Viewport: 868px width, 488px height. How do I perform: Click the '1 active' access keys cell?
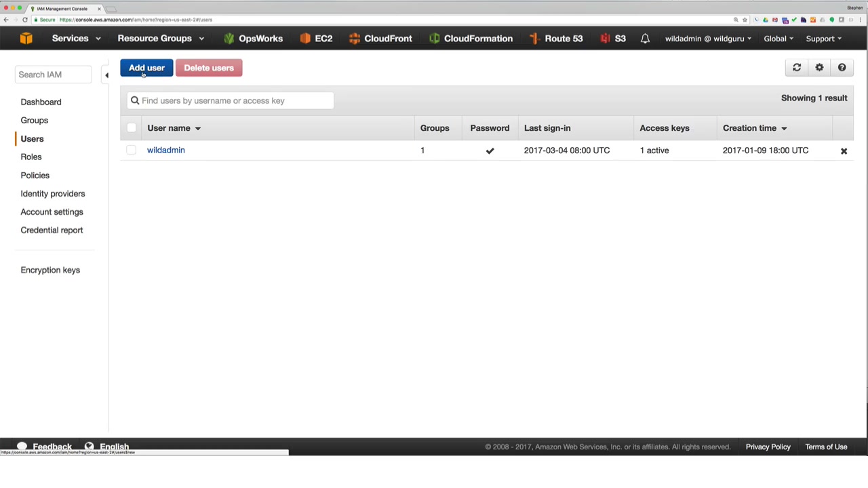click(x=654, y=150)
